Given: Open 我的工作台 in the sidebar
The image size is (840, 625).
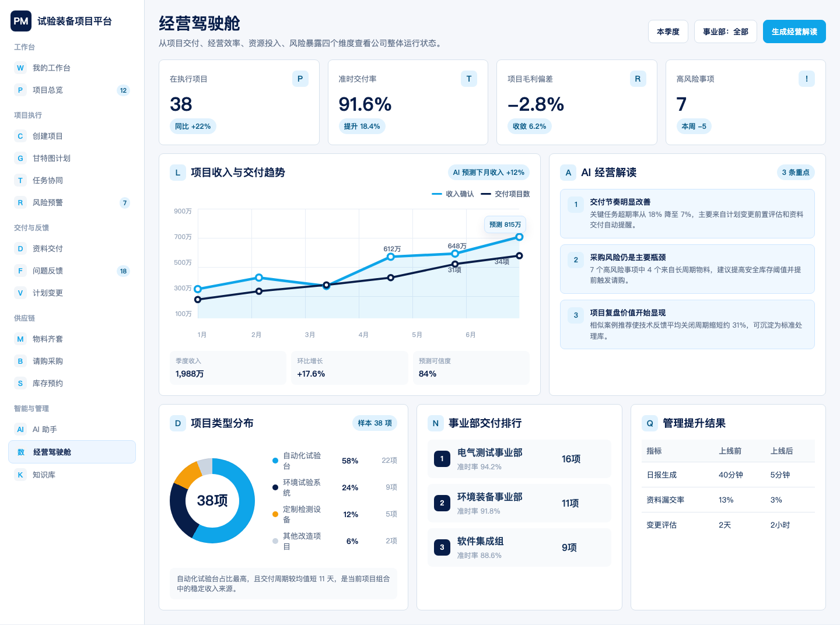Looking at the screenshot, I should coord(72,68).
